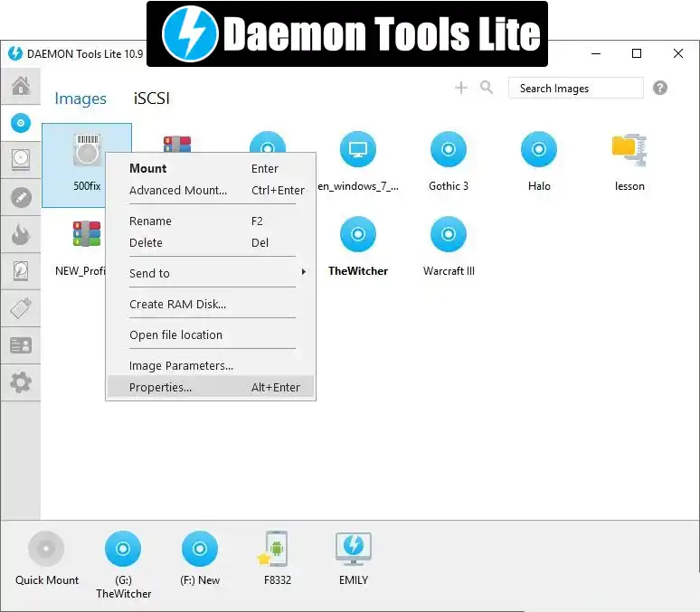Image resolution: width=700 pixels, height=612 pixels.
Task: Choose Image Parameters... menu entry
Action: point(210,365)
